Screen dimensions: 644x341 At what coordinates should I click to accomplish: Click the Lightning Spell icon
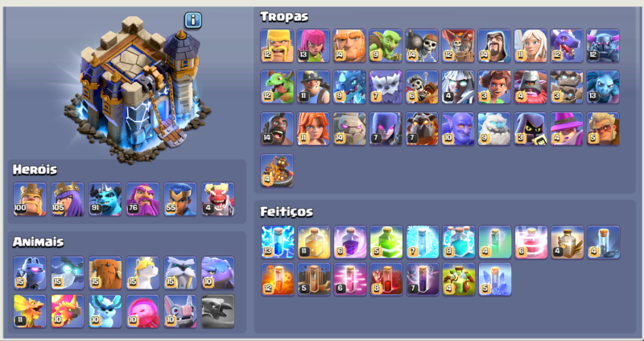click(x=278, y=242)
